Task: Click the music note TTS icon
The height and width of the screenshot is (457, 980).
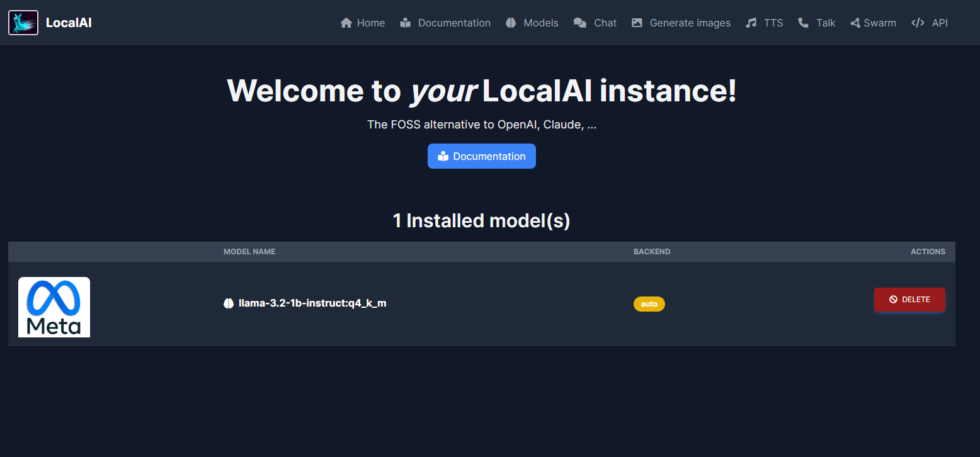Action: tap(751, 23)
